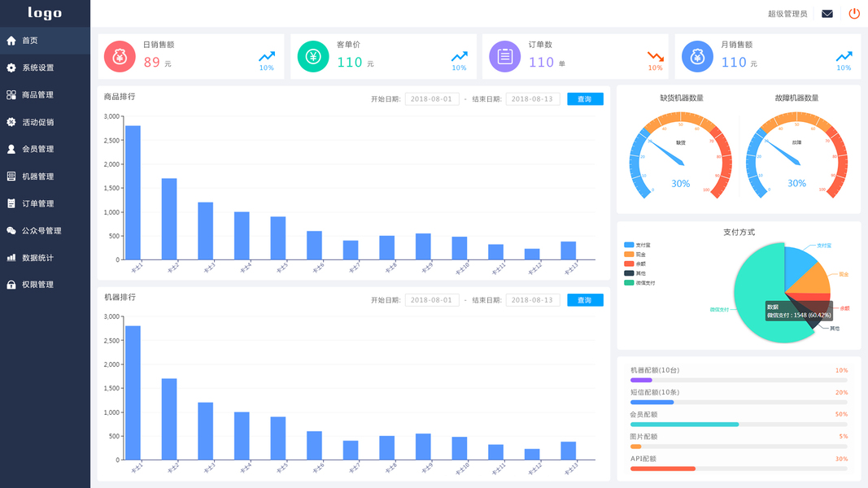
Task: Click 商品排行 end date field 2018-08-13
Action: click(533, 99)
